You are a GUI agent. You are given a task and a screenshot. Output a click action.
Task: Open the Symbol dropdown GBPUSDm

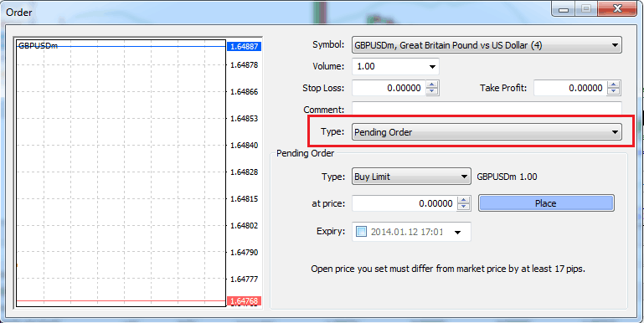coord(487,45)
